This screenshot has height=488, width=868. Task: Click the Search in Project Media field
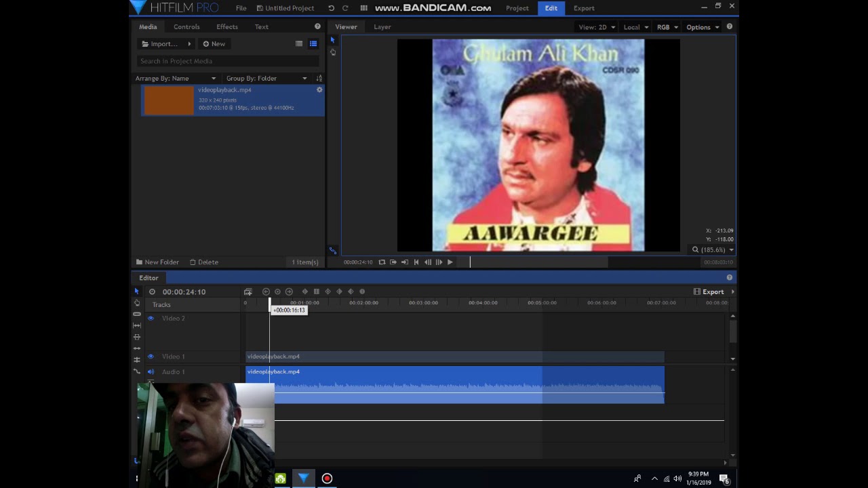(x=228, y=61)
